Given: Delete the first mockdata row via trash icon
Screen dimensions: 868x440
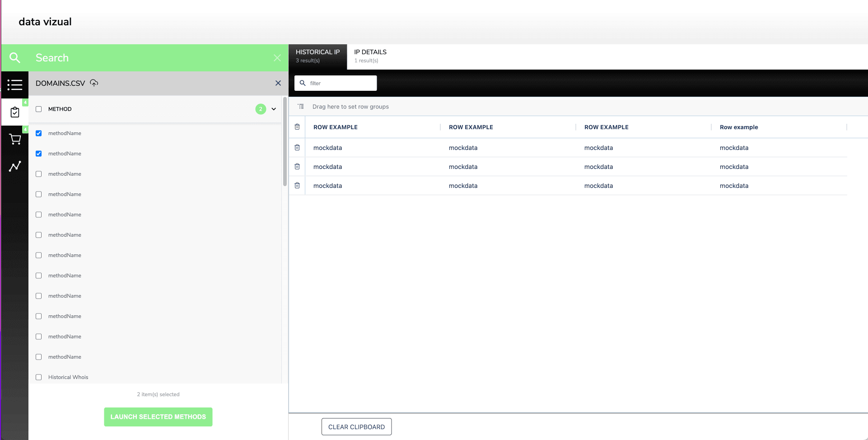Looking at the screenshot, I should click(297, 148).
